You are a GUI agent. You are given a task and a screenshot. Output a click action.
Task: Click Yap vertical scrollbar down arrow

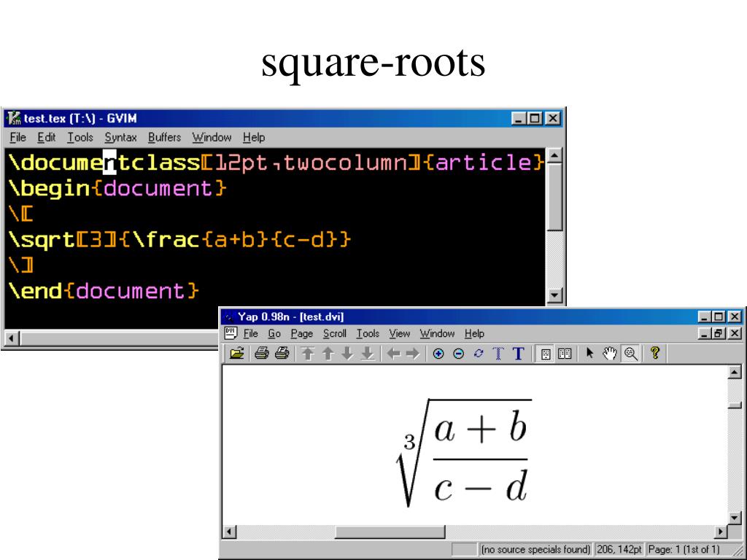tap(735, 518)
